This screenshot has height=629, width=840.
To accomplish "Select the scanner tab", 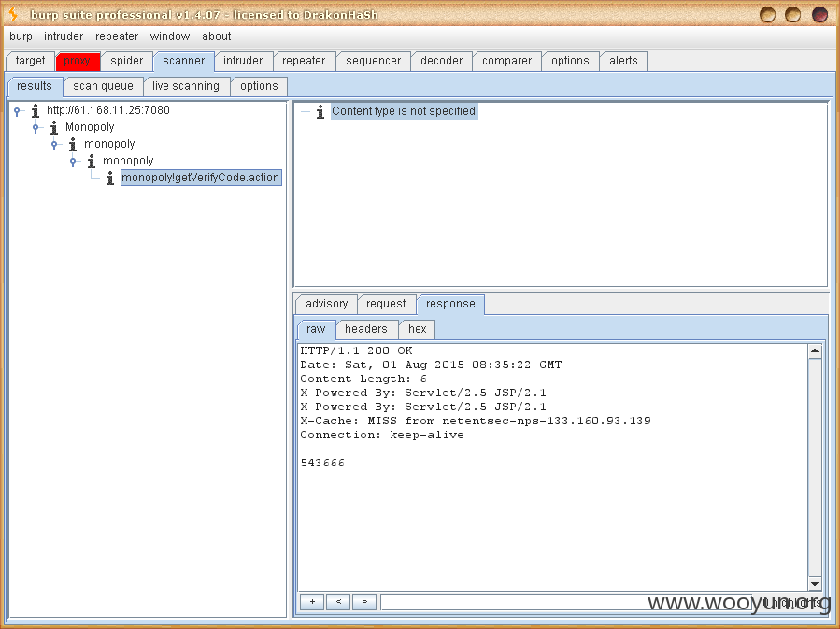I will pos(184,61).
